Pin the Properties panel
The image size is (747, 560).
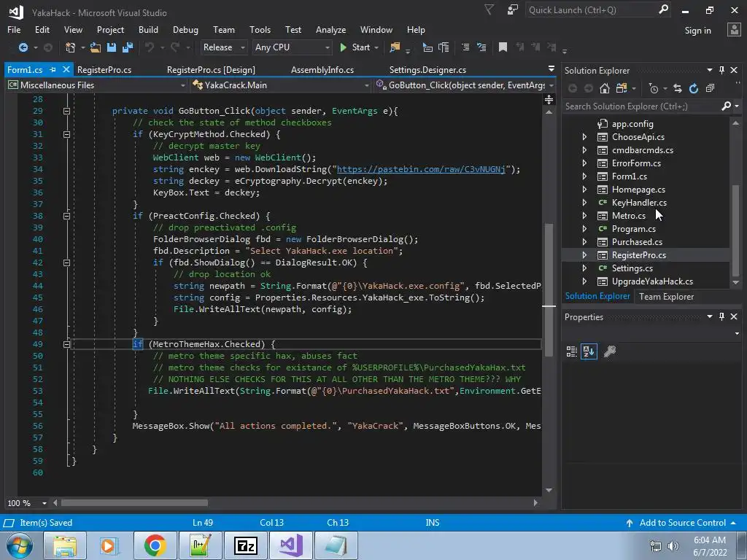721,316
